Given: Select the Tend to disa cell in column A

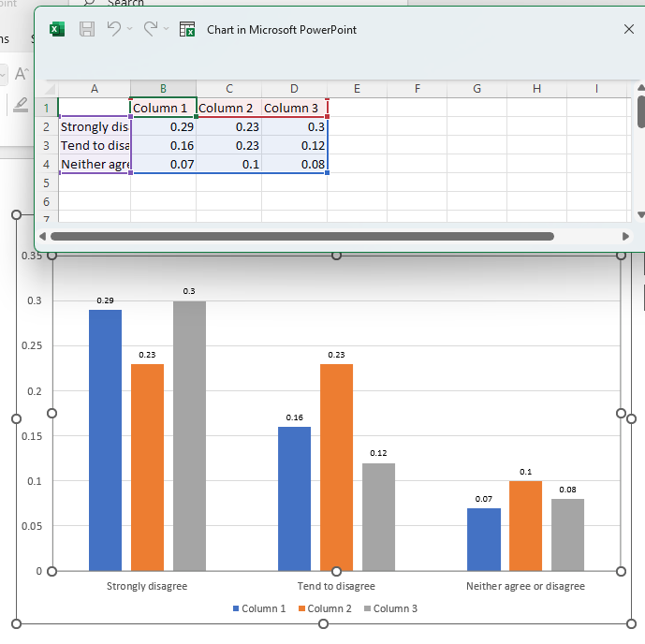Looking at the screenshot, I should coord(95,145).
